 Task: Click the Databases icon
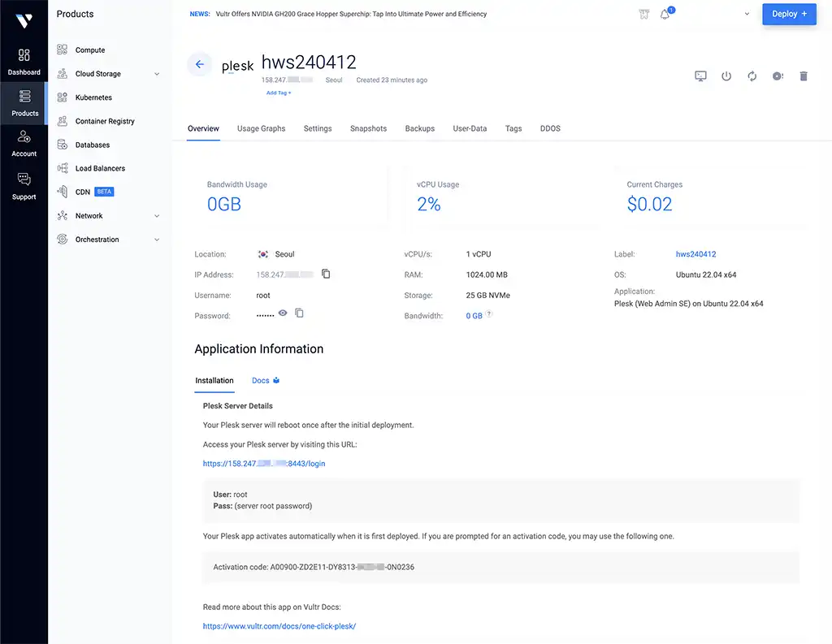[x=63, y=145]
